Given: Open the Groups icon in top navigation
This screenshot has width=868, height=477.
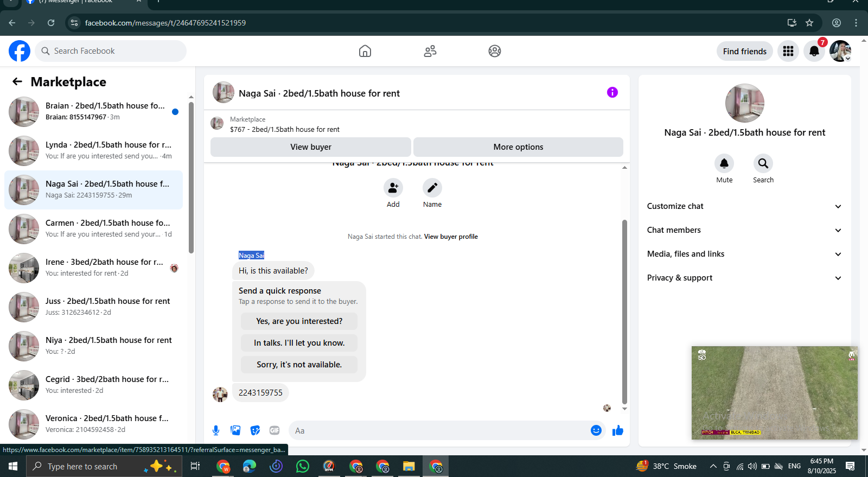Looking at the screenshot, I should pyautogui.click(x=495, y=51).
